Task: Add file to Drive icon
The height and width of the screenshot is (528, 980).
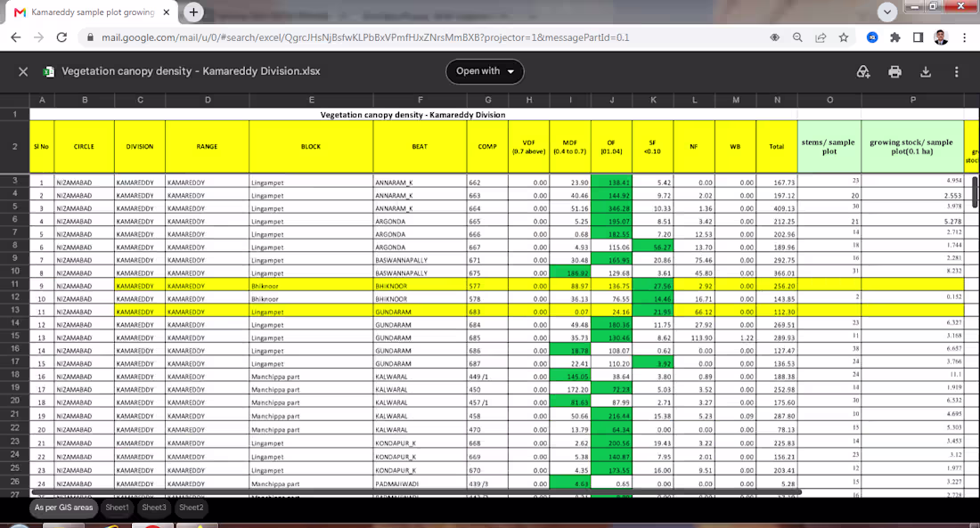Action: 863,72
